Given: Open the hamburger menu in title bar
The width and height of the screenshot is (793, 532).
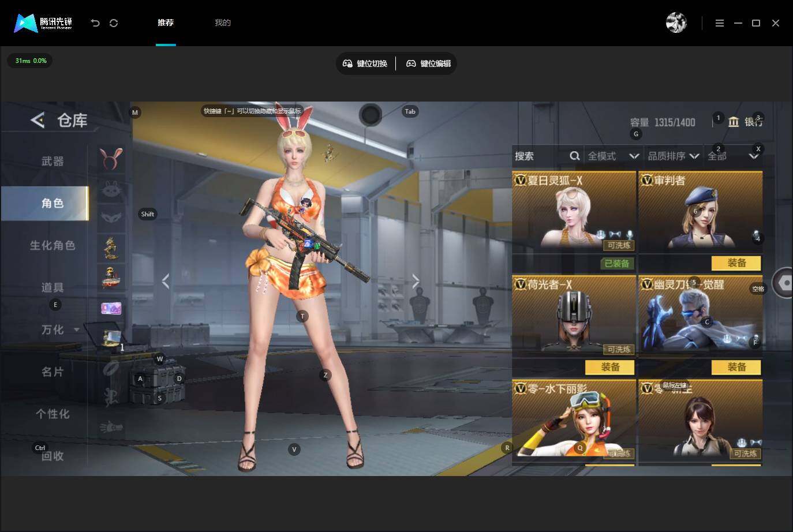Looking at the screenshot, I should tap(720, 23).
